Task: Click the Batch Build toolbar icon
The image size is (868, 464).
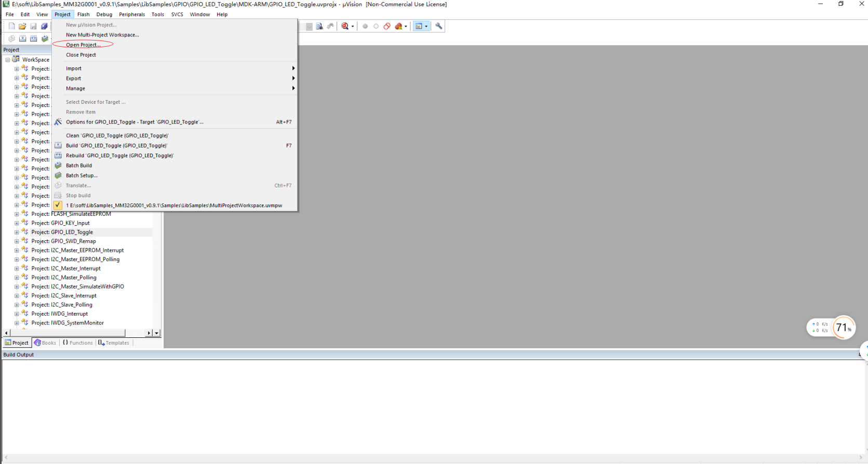Action: 45,38
